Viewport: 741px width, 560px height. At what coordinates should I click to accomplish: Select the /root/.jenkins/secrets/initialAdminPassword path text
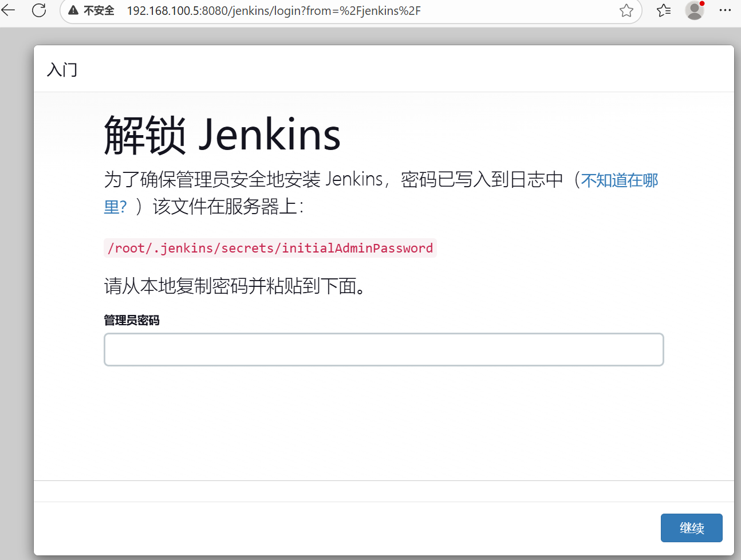click(x=270, y=248)
